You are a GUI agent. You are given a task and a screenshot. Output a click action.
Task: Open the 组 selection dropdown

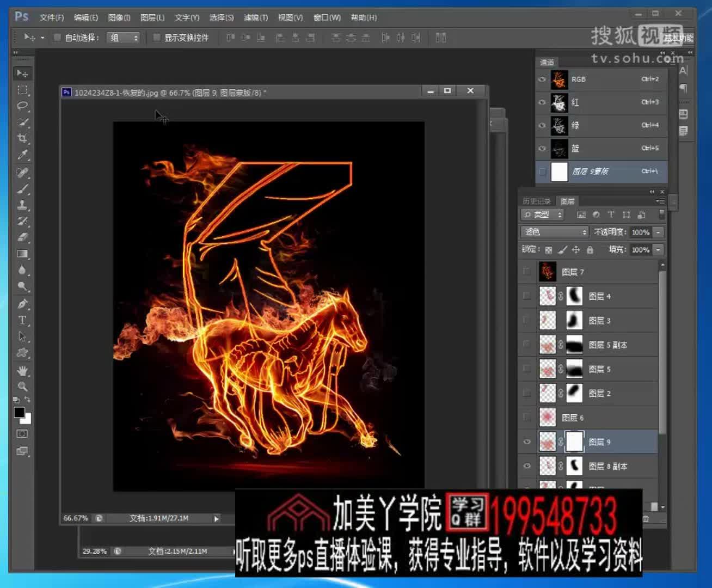[x=123, y=38]
